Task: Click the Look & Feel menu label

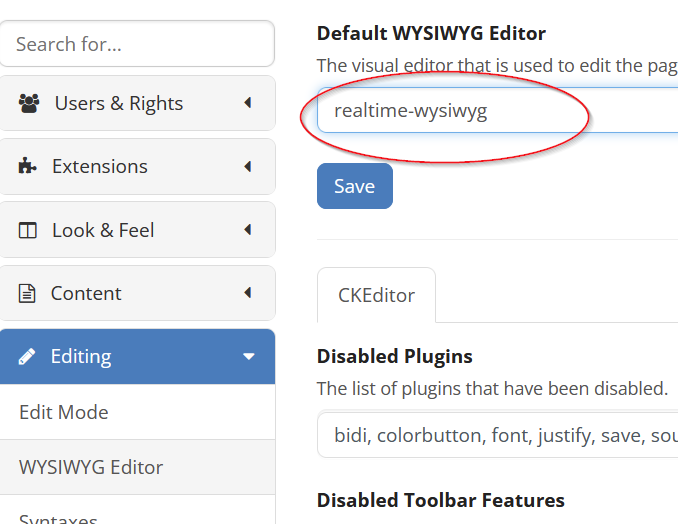Action: pos(103,230)
